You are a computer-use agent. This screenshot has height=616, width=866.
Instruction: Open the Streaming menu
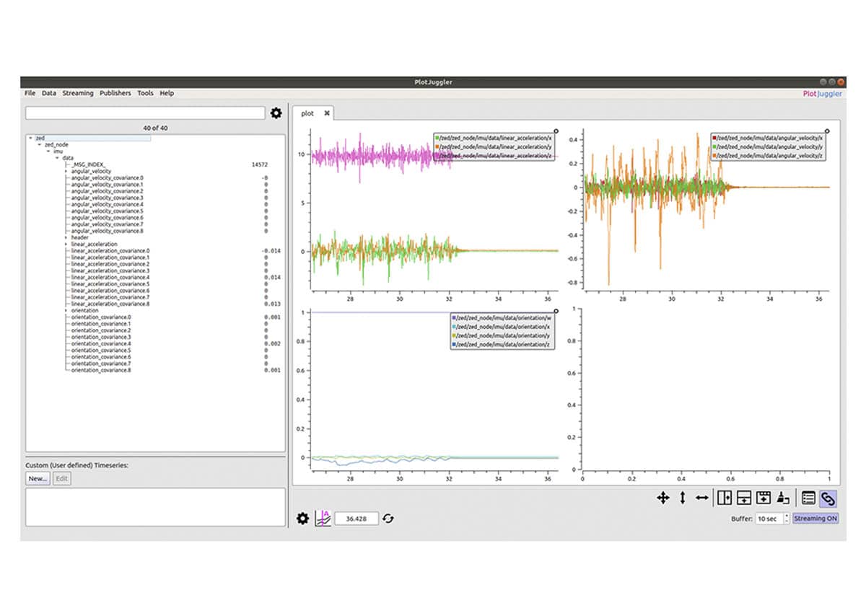click(x=77, y=93)
